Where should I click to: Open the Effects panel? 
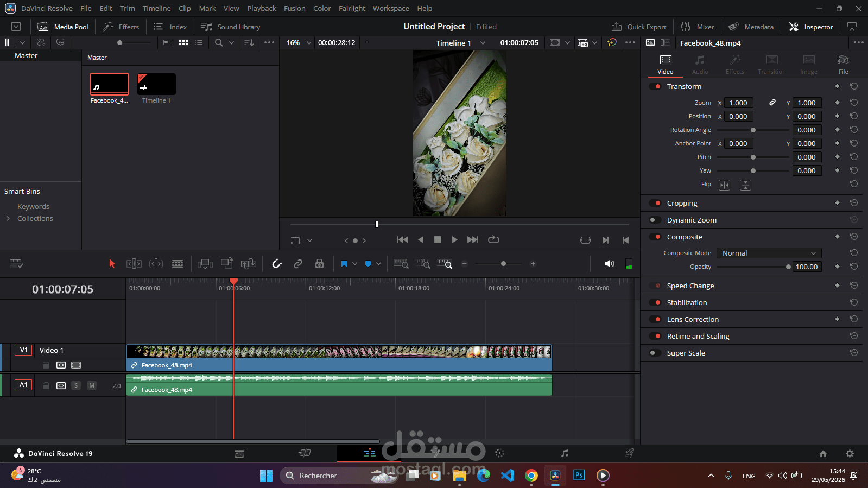[x=121, y=27]
